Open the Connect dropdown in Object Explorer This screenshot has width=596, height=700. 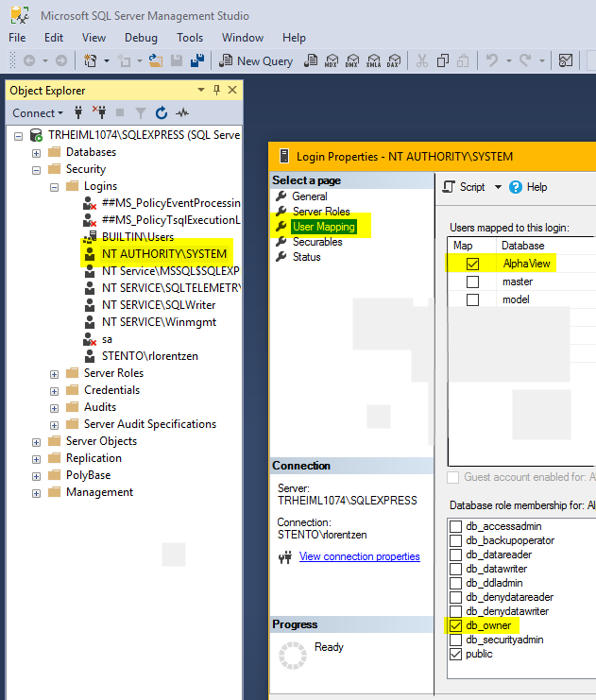(39, 113)
